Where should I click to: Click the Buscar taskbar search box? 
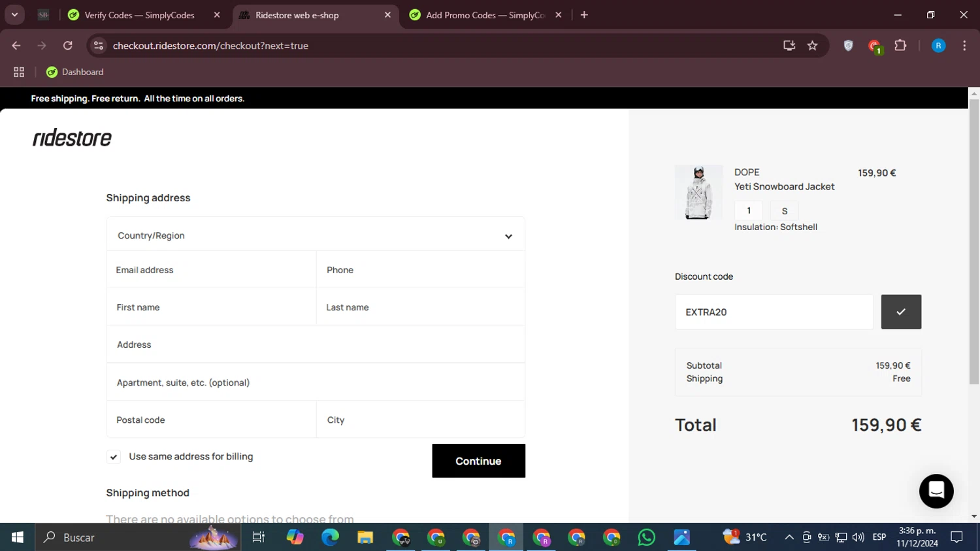137,537
